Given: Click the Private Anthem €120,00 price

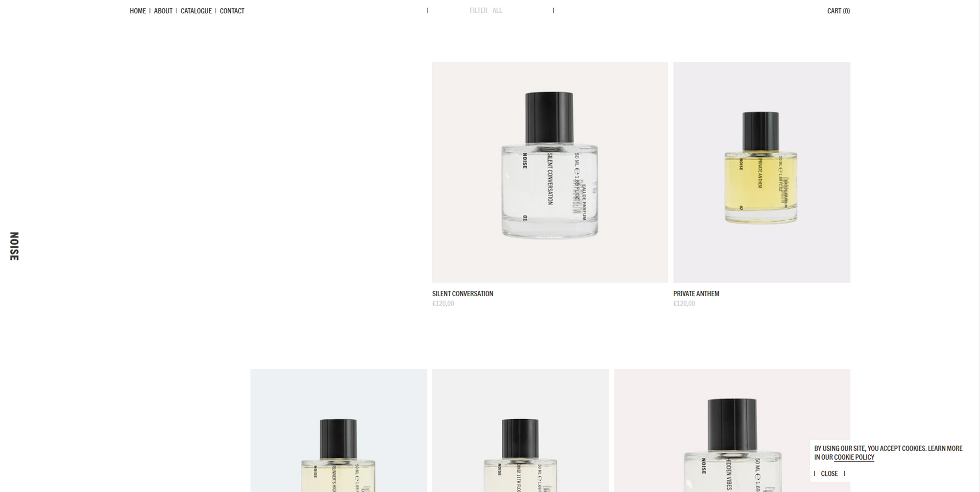Looking at the screenshot, I should point(684,304).
